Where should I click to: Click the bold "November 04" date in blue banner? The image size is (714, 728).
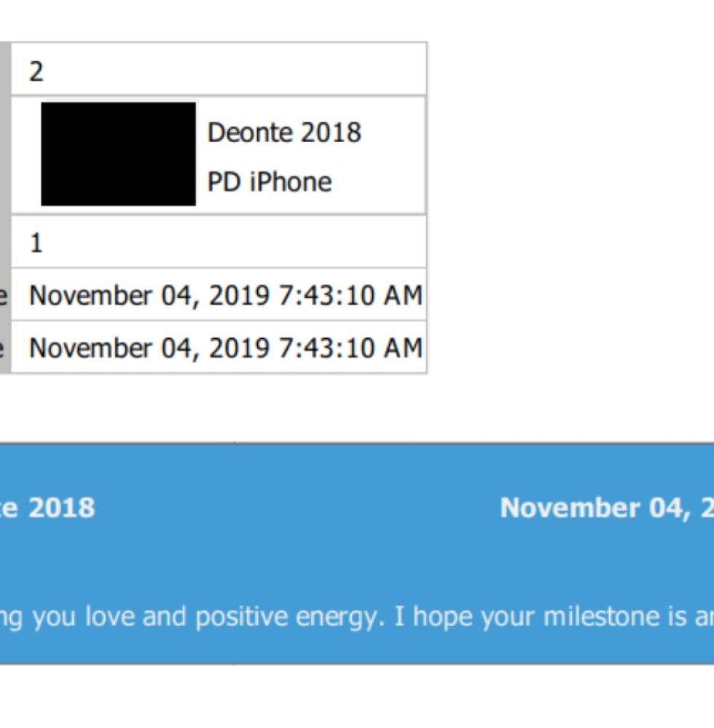pos(596,507)
